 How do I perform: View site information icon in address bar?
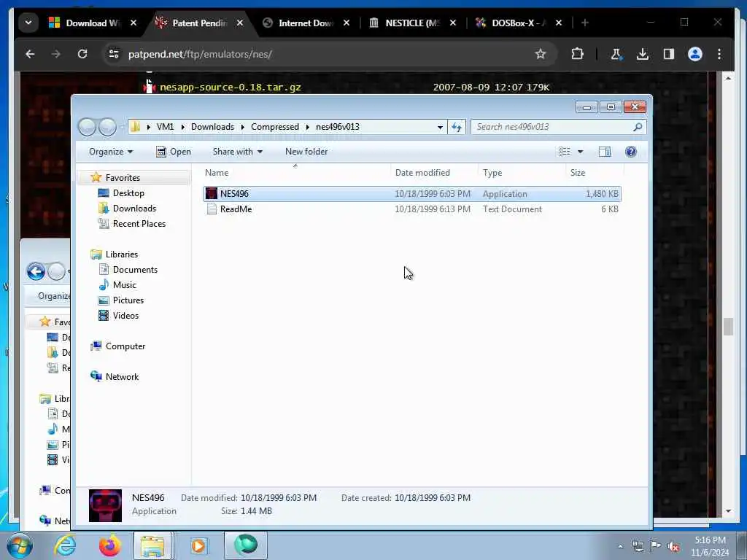[x=114, y=54]
